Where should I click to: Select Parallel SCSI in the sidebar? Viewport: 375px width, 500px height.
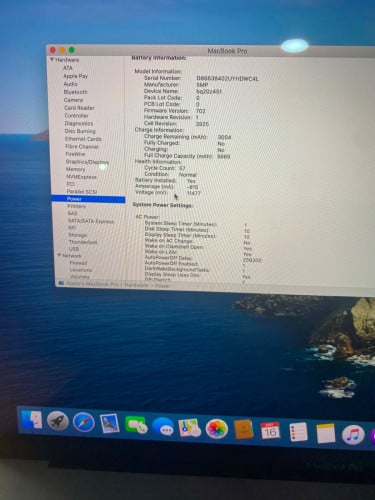pyautogui.click(x=82, y=191)
